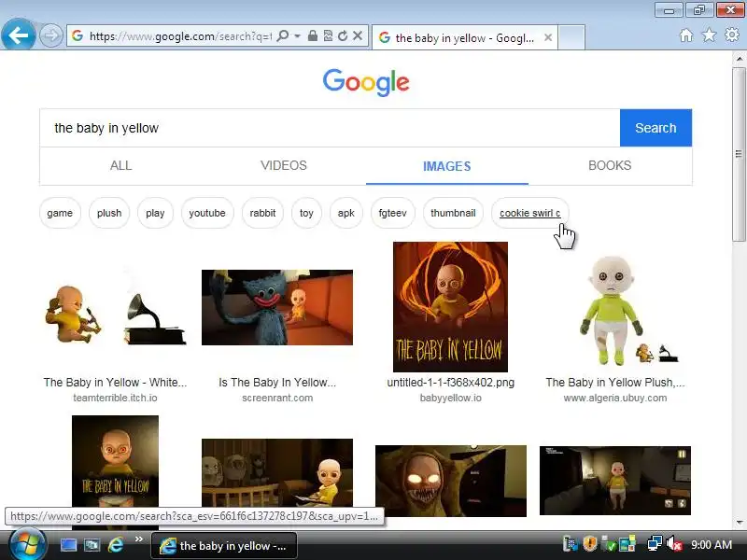Click Switch between windows icon
This screenshot has height=560, width=747.
[92, 545]
